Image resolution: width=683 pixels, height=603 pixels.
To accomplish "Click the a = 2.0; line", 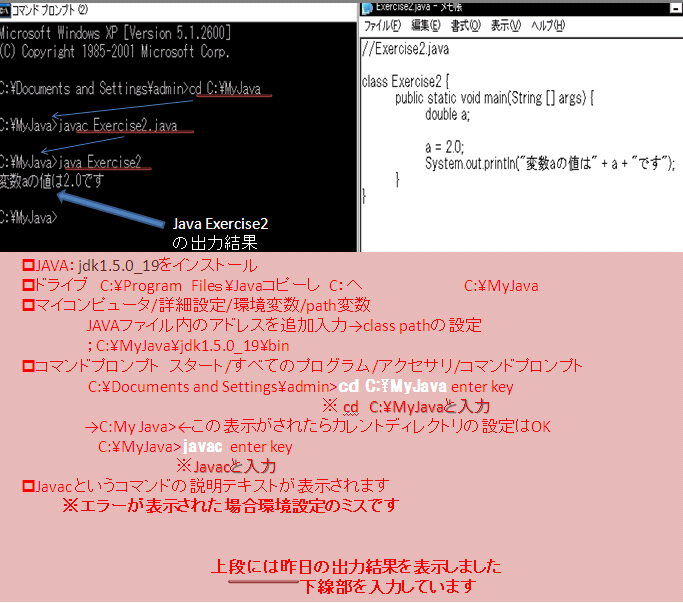I will pyautogui.click(x=445, y=147).
